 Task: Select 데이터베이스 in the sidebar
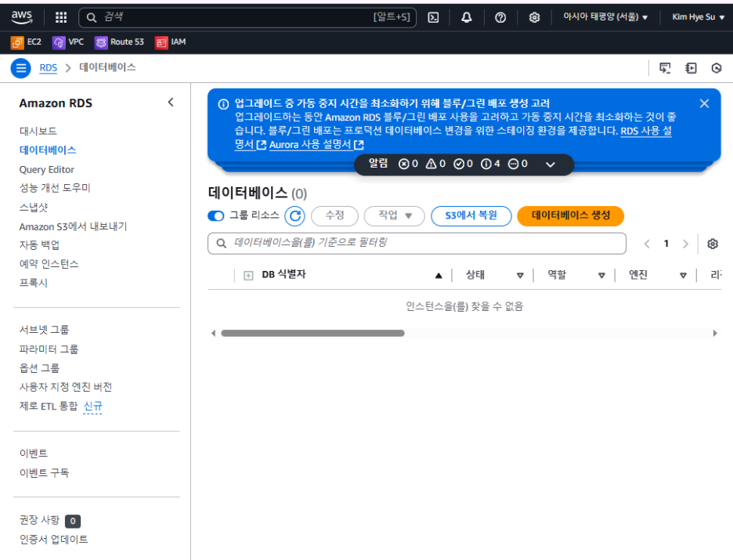click(x=48, y=150)
